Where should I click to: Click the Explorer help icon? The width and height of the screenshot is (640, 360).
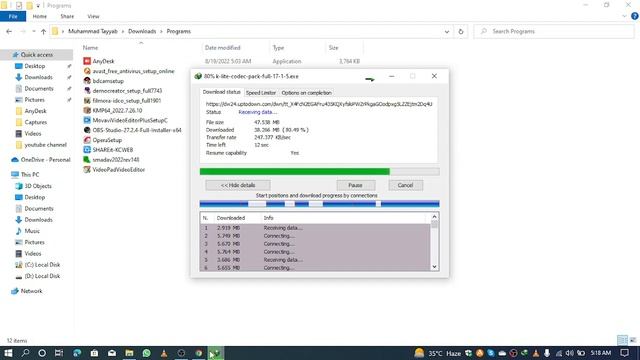coord(635,16)
